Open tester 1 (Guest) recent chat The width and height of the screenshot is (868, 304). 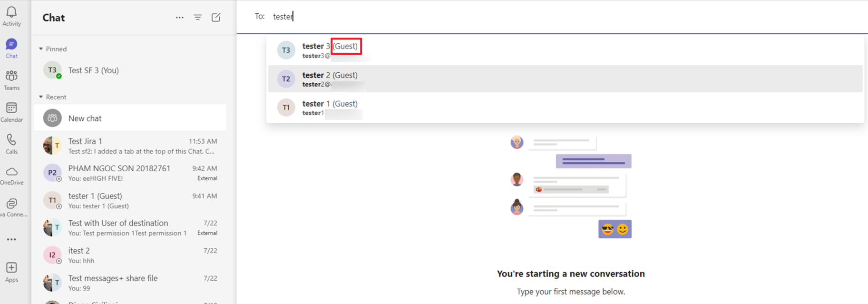tap(130, 200)
